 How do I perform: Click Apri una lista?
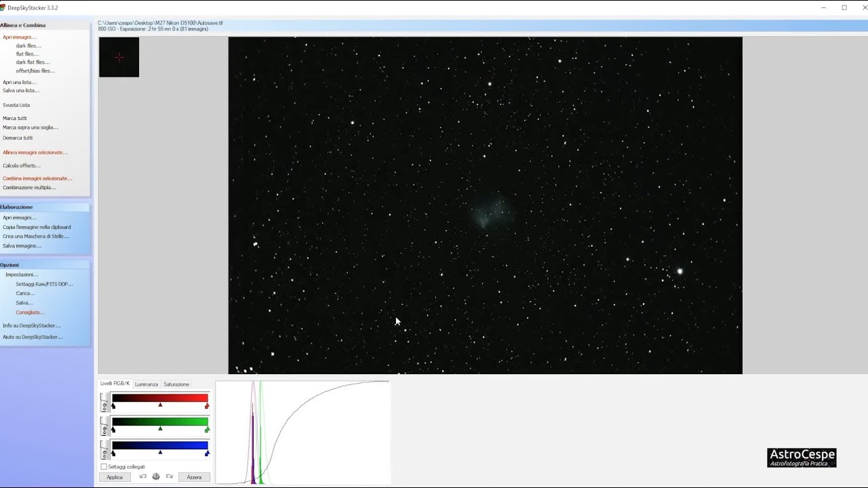20,82
